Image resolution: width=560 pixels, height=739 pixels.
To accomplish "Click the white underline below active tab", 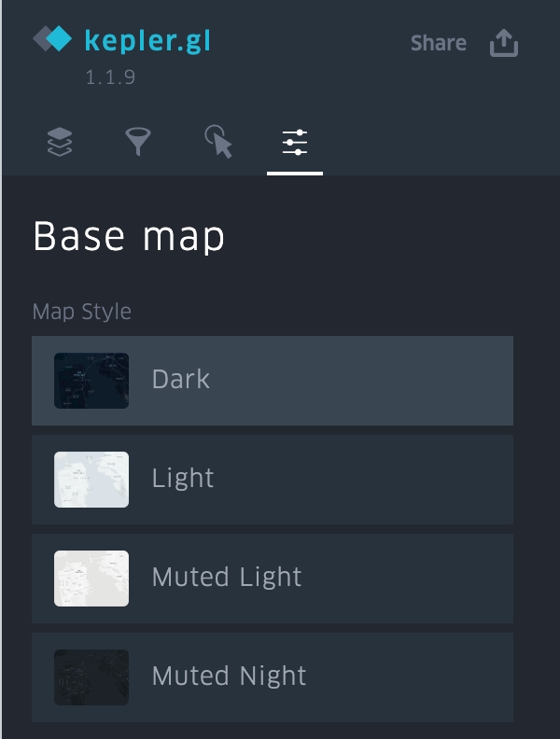I will tap(295, 174).
